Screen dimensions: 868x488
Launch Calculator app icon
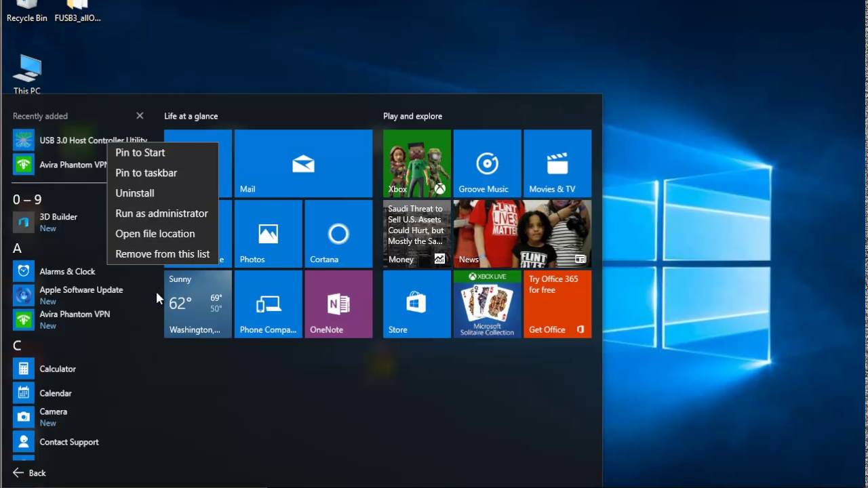click(24, 369)
